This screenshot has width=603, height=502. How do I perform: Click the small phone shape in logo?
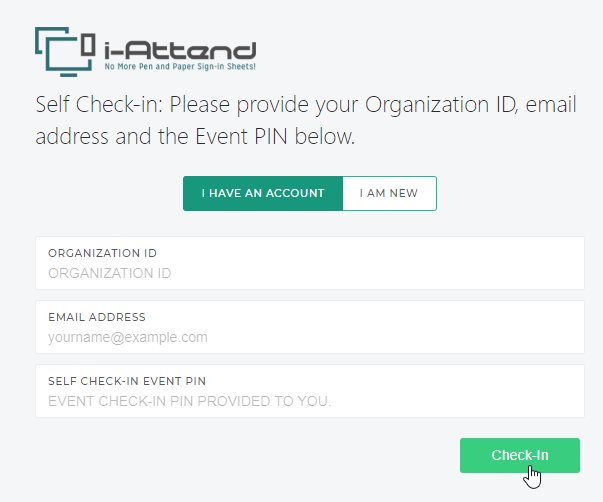(88, 45)
